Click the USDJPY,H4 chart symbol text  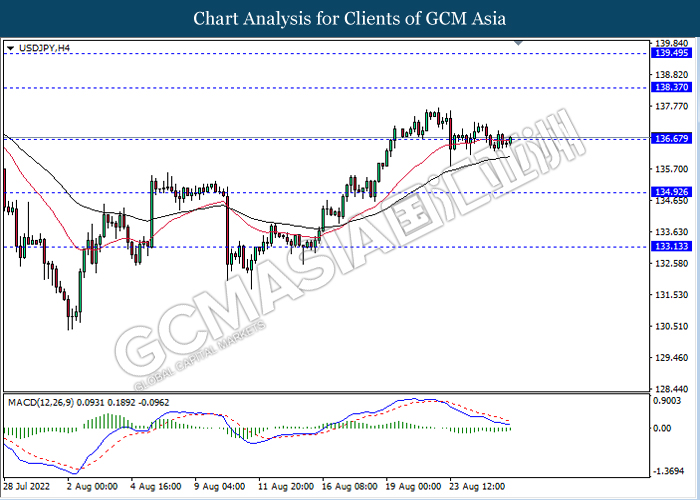tap(45, 48)
